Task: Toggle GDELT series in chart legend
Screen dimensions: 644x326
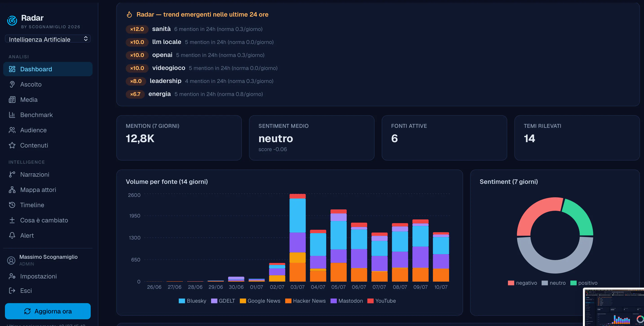Action: coord(223,301)
